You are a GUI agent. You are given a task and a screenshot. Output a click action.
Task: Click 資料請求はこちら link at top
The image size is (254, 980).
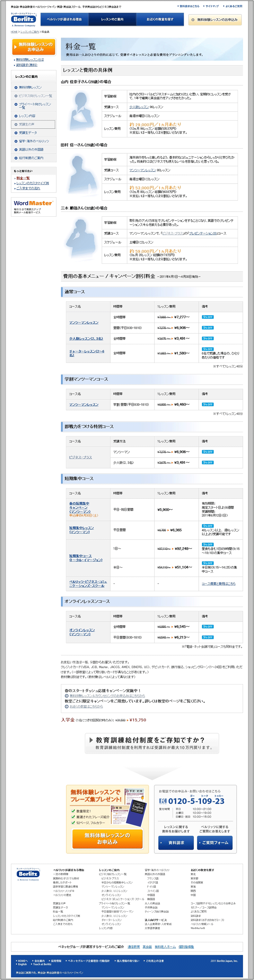[x=189, y=6]
